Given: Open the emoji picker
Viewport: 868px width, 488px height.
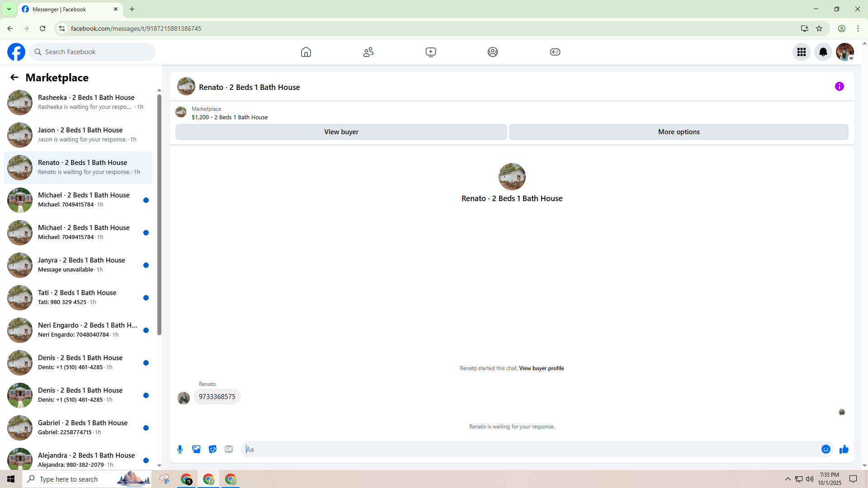Looking at the screenshot, I should pyautogui.click(x=826, y=449).
